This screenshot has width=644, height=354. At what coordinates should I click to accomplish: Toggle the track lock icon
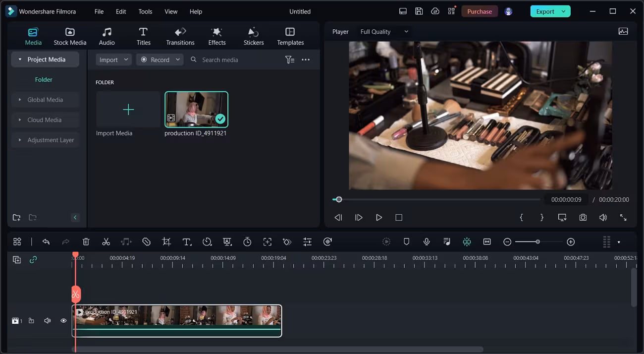tap(32, 321)
